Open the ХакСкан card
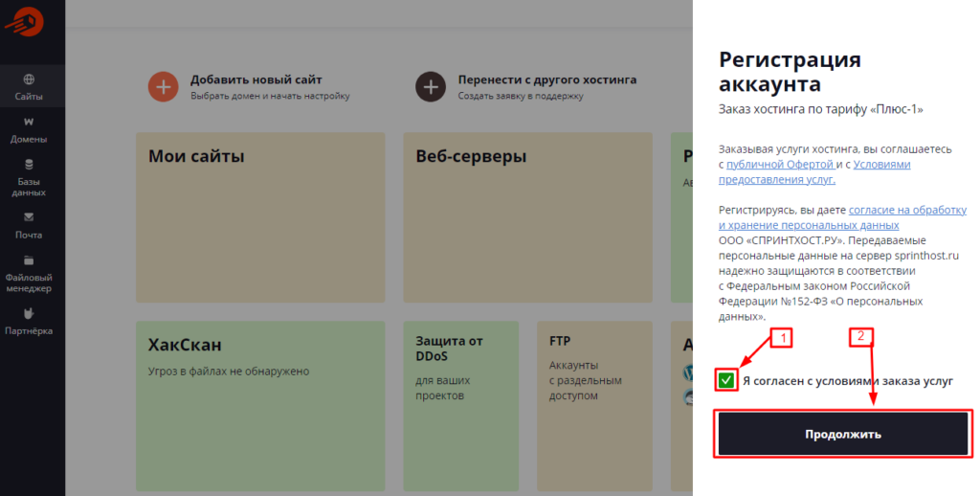 (260, 406)
